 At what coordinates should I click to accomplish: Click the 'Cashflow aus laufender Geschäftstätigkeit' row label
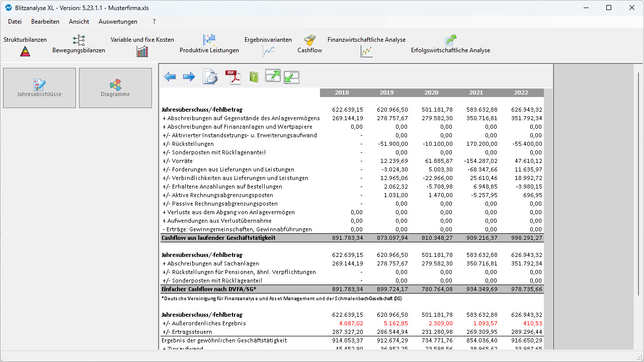pyautogui.click(x=218, y=238)
